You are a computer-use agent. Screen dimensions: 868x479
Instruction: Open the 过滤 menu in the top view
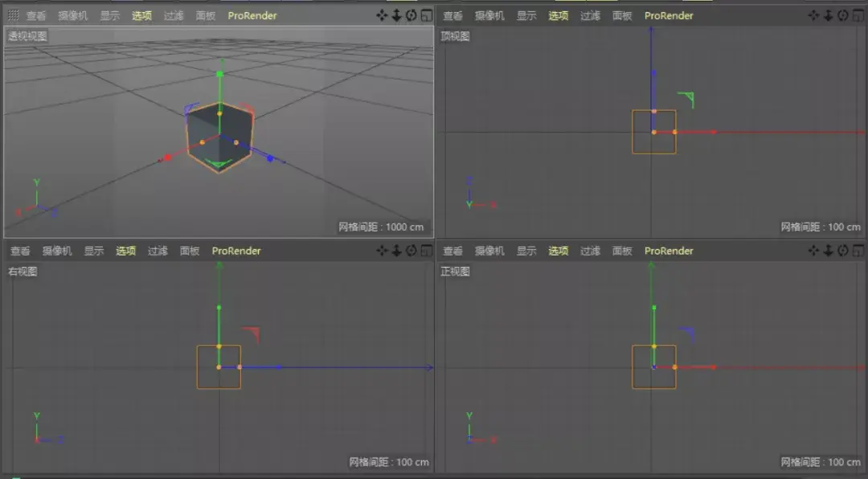coord(590,15)
